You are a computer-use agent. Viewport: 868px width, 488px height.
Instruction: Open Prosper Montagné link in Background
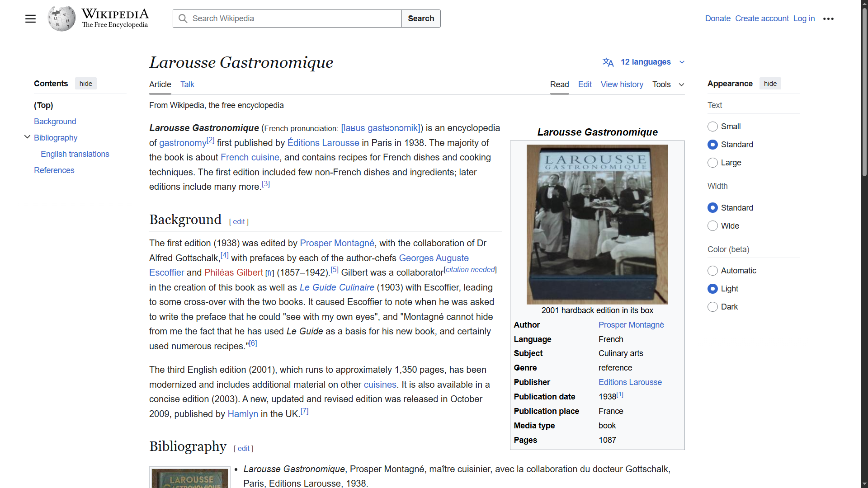pos(337,243)
